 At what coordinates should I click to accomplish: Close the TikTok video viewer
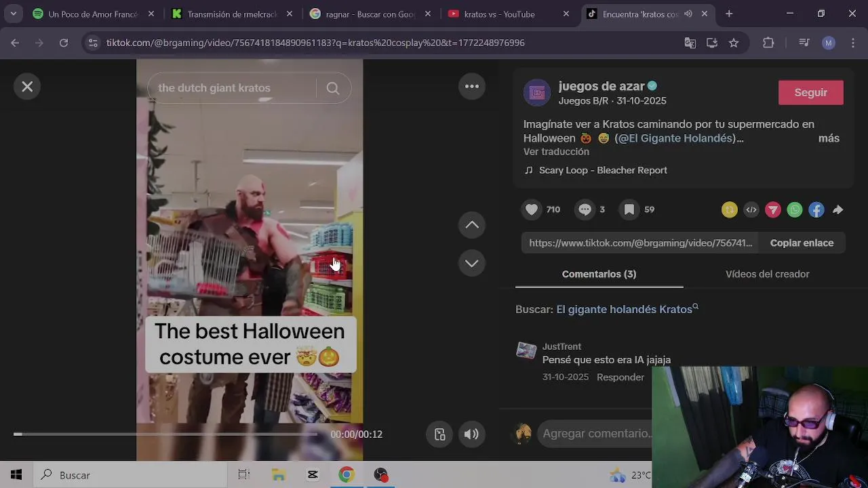click(x=27, y=87)
